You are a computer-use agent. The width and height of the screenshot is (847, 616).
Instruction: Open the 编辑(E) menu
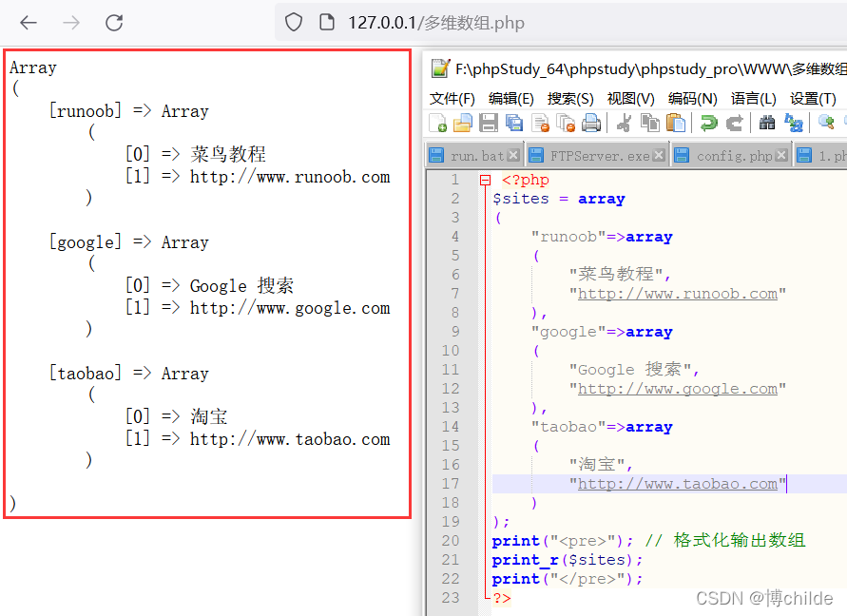point(511,98)
